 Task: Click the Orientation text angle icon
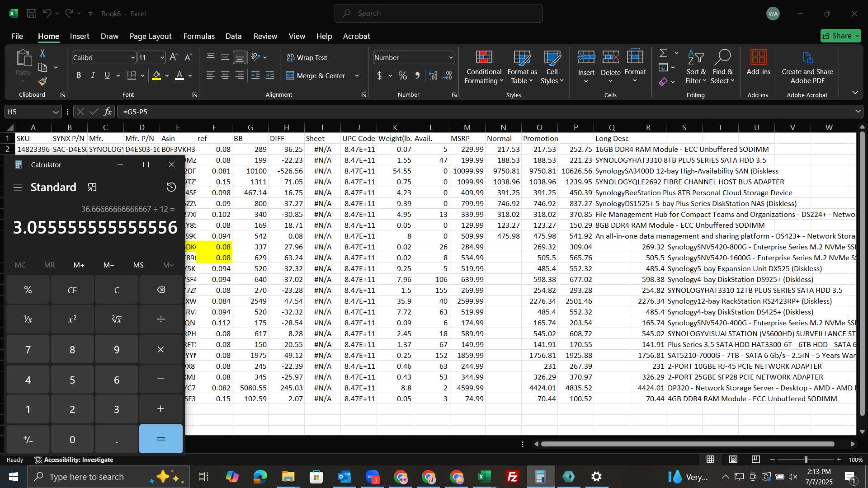[255, 57]
